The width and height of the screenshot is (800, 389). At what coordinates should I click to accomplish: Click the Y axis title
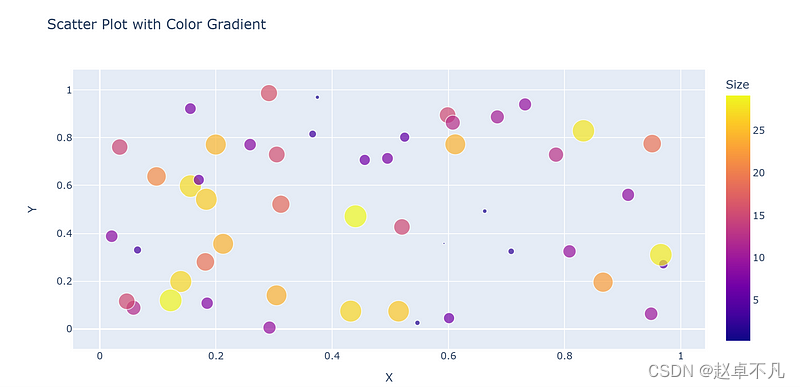[33, 209]
